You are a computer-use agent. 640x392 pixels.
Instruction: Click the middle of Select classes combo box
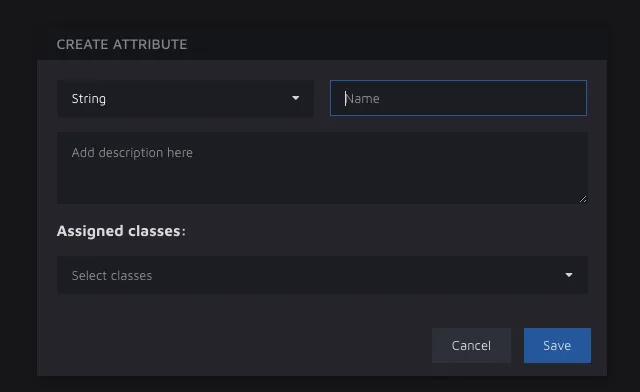(x=322, y=275)
